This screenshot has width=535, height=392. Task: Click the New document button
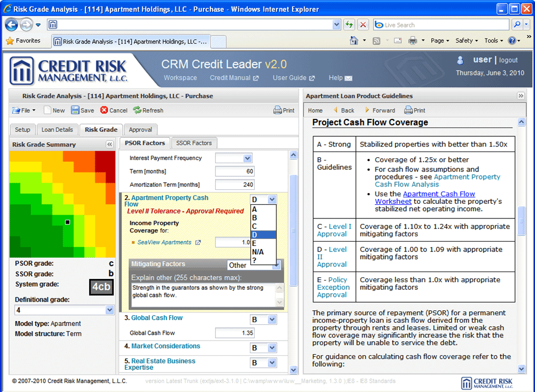pyautogui.click(x=55, y=110)
